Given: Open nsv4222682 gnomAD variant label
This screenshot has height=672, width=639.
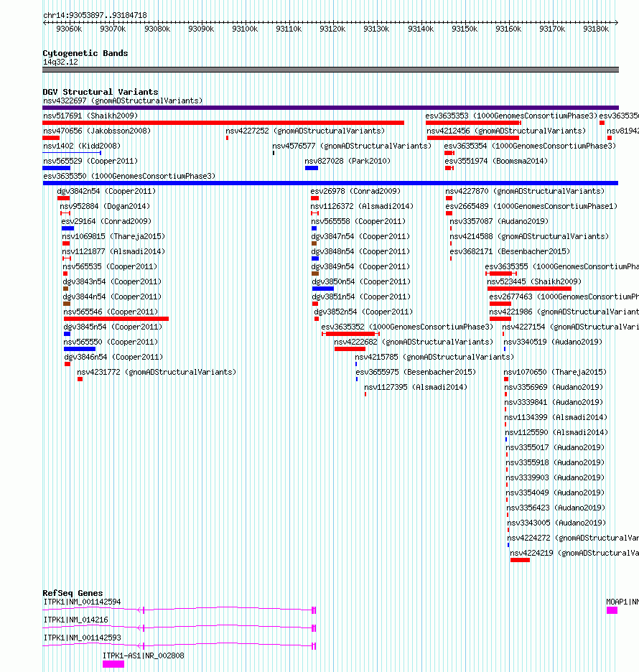Looking at the screenshot, I should [x=414, y=342].
